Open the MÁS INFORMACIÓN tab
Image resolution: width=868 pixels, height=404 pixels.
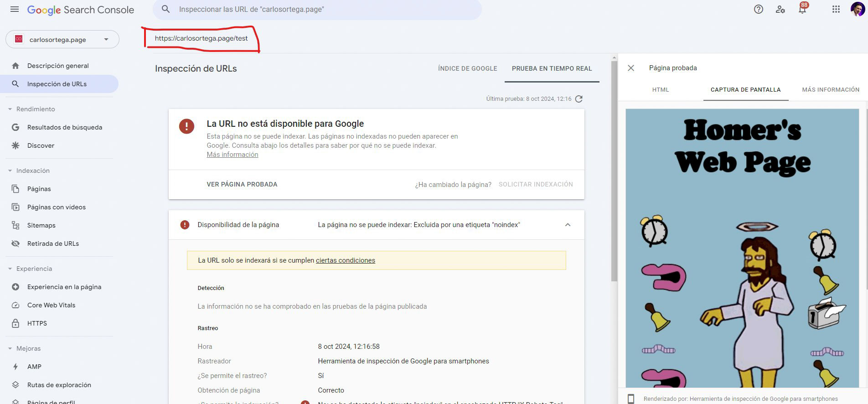coord(831,90)
